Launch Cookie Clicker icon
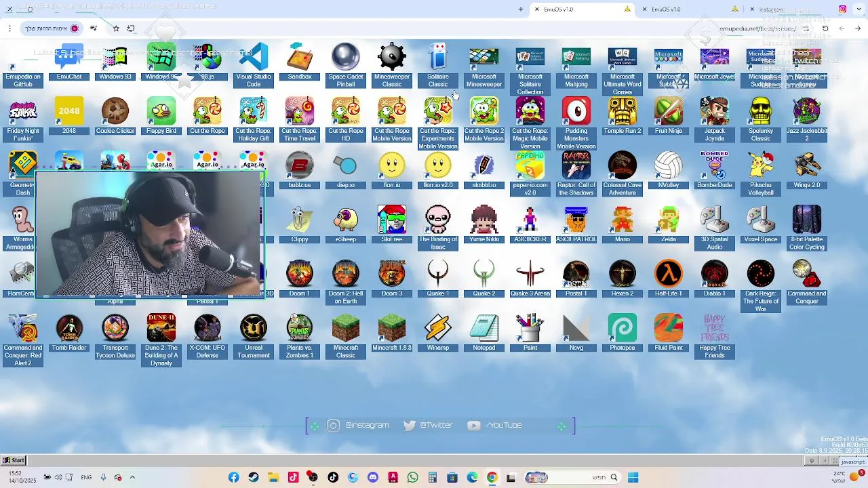This screenshot has height=488, width=868. coord(115,117)
